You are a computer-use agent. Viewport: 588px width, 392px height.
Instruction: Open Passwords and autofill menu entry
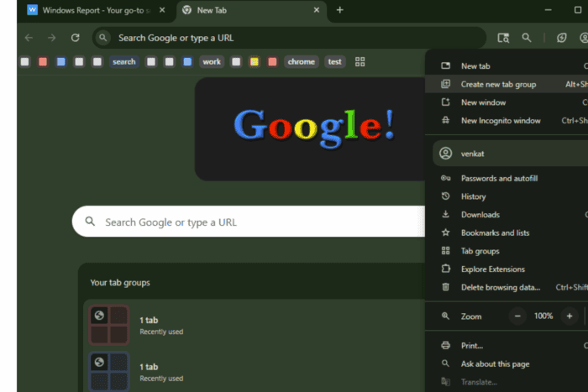pos(507,179)
